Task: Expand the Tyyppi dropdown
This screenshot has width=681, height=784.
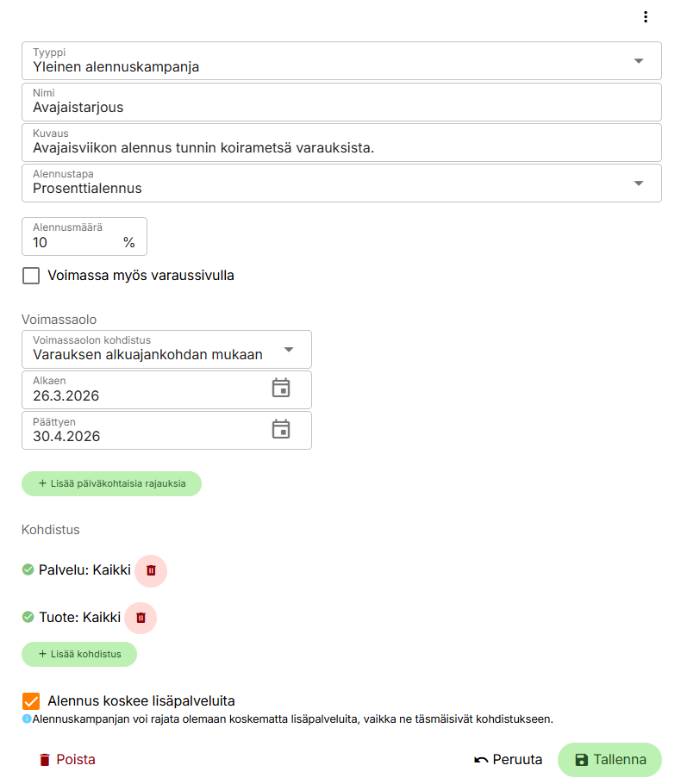Action: [x=639, y=60]
